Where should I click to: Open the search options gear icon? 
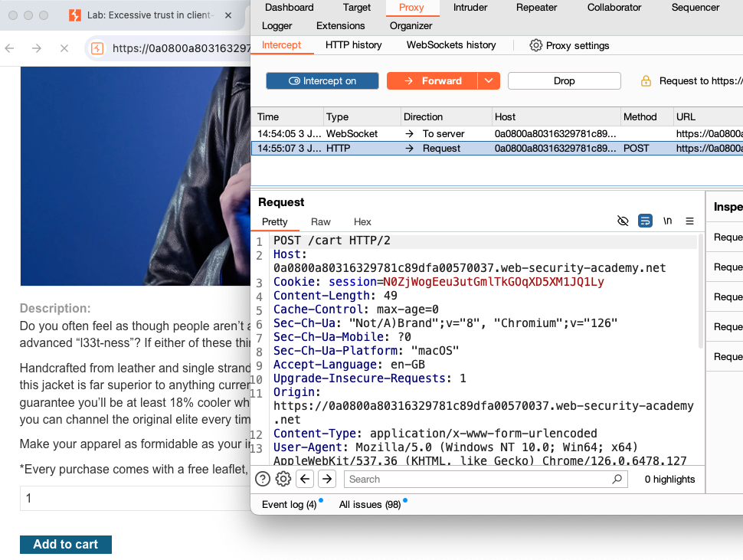click(283, 478)
